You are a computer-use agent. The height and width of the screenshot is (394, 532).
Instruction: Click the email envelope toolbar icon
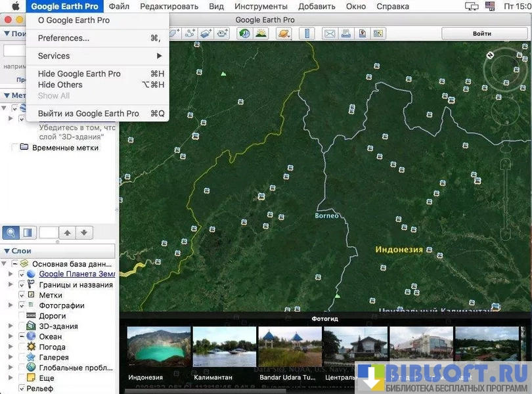tap(330, 33)
